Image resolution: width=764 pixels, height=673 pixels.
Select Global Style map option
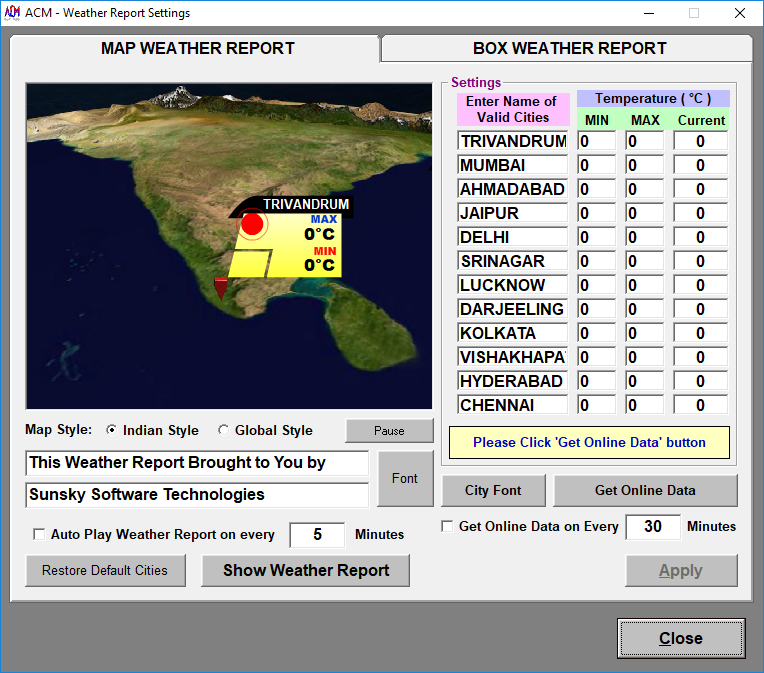point(223,430)
